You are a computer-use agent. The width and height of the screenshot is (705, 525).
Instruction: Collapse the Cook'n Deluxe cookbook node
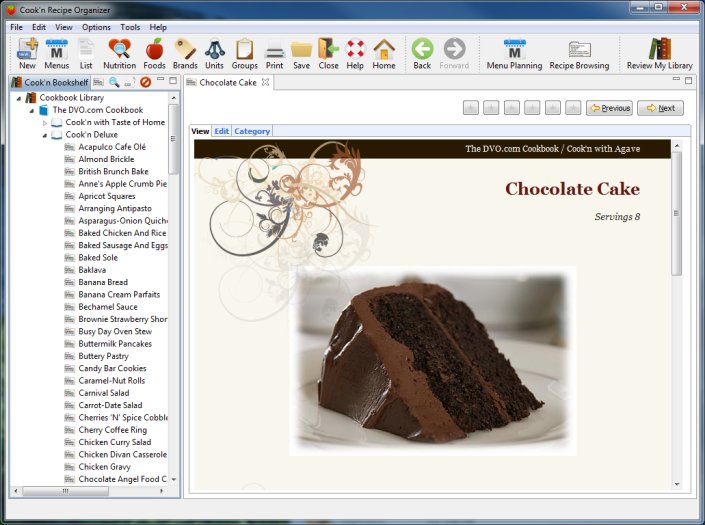click(x=45, y=135)
